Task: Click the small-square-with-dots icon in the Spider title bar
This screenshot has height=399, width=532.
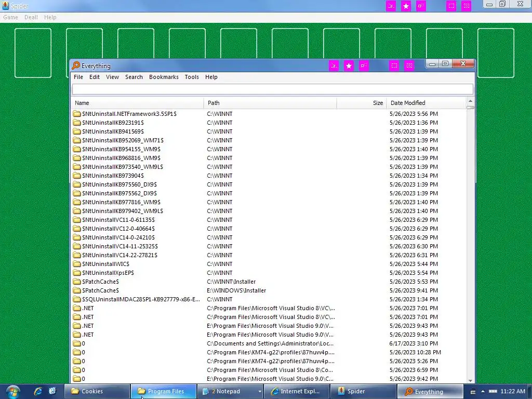Action: pos(421,6)
